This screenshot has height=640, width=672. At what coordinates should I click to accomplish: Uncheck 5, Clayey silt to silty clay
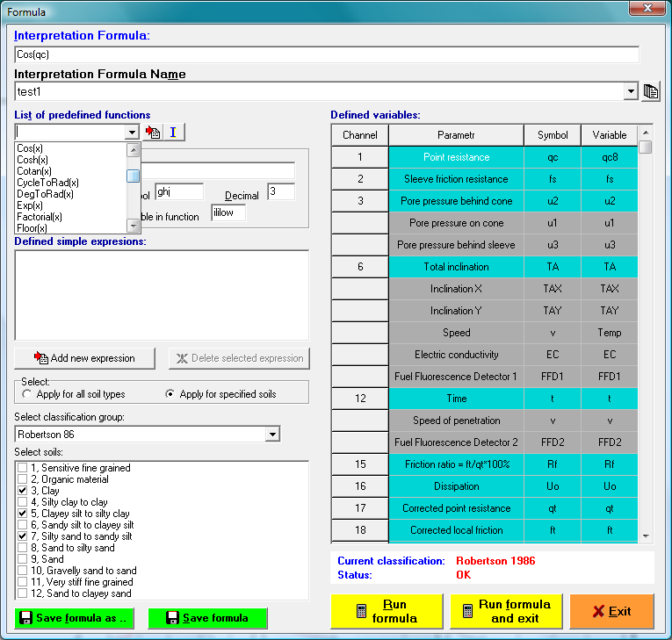22,514
